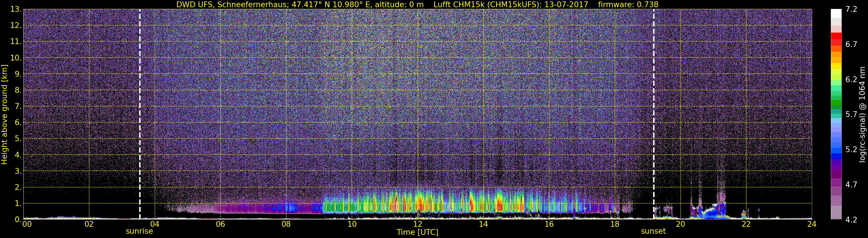Click the height axis tick label '1.'
This screenshot has height=238, width=868.
[x=18, y=203]
